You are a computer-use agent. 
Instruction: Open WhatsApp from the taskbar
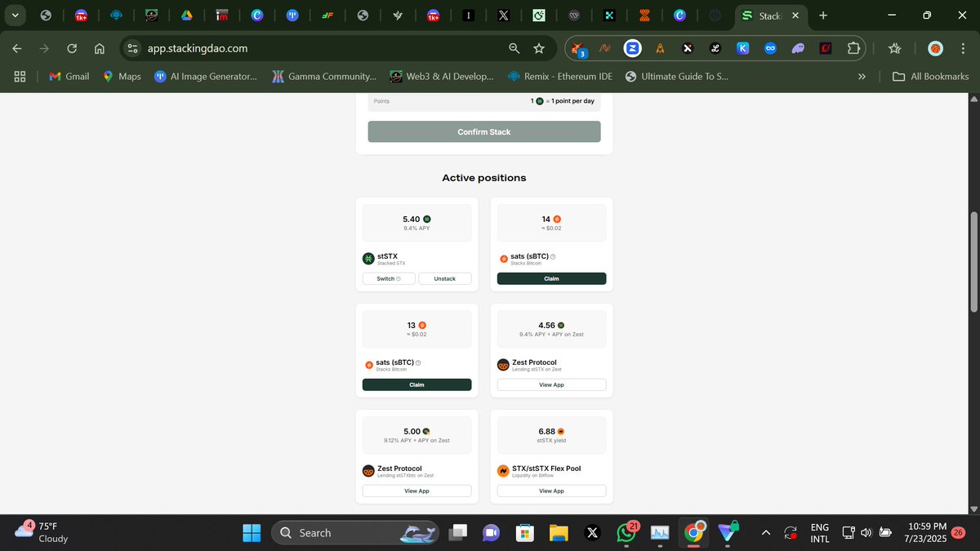point(627,532)
